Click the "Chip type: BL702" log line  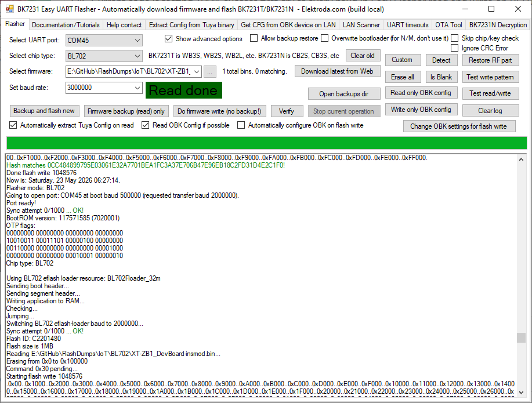click(30, 263)
